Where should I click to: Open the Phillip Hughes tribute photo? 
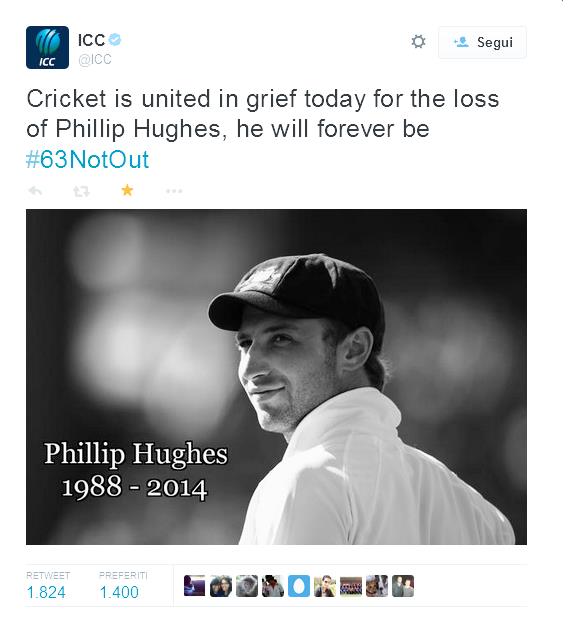276,377
